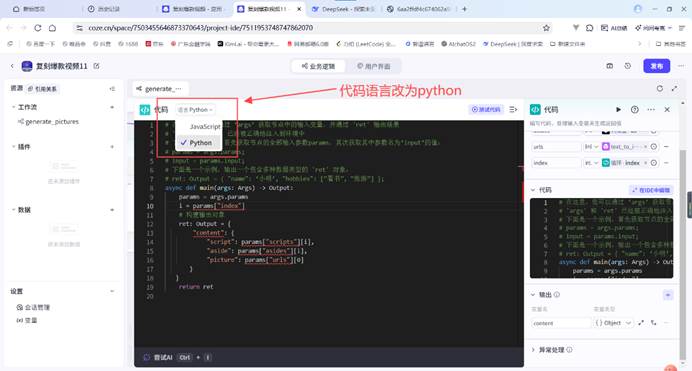Click the browser address bar
This screenshot has height=371, width=692.
[309, 28]
